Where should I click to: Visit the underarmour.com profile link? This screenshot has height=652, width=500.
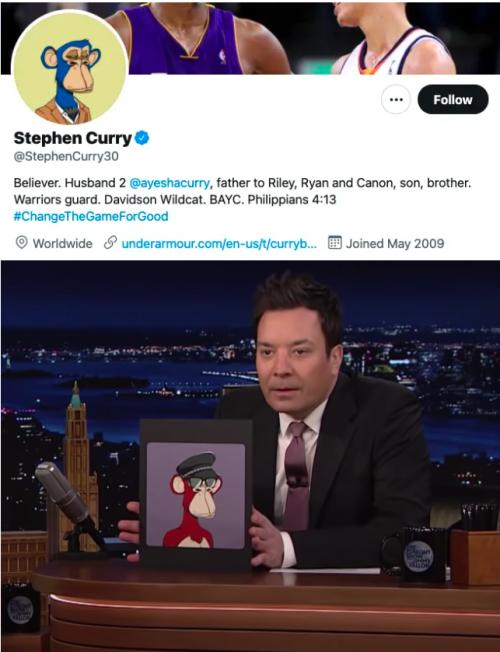(219, 243)
